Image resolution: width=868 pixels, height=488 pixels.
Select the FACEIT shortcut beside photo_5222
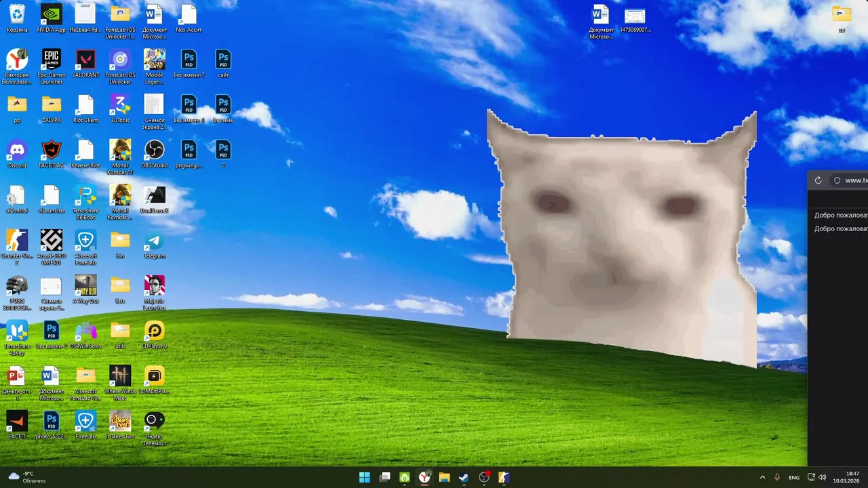[17, 425]
